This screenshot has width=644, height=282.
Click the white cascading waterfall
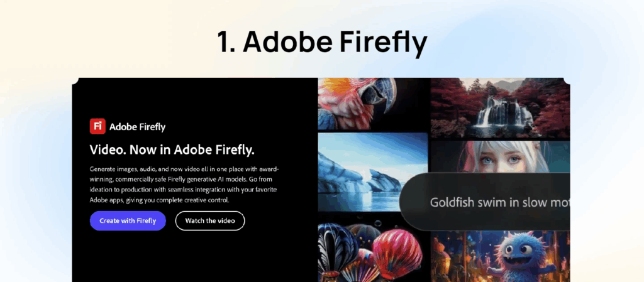click(x=497, y=111)
